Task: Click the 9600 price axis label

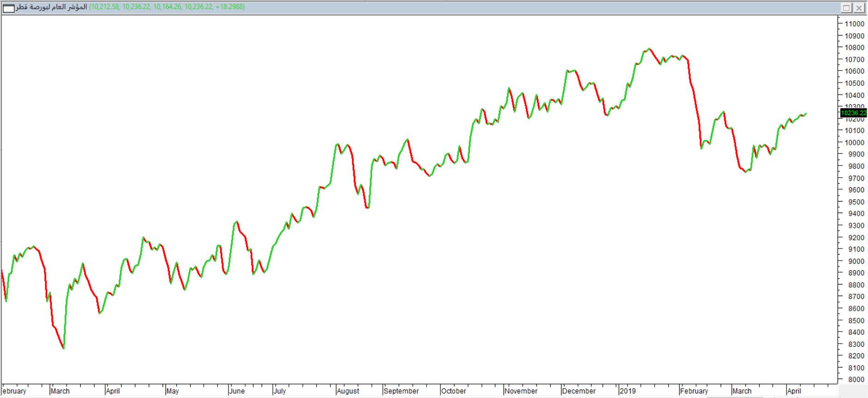Action: pos(856,190)
